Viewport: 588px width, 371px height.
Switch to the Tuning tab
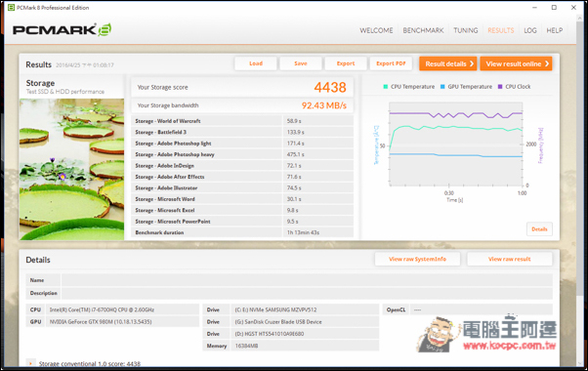tap(466, 30)
